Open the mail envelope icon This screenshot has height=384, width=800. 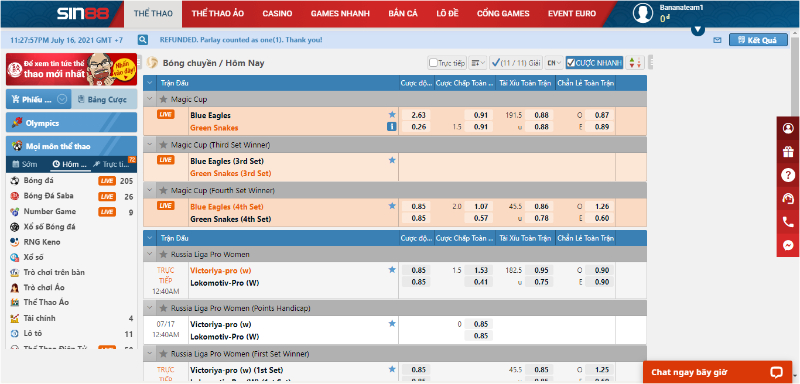pyautogui.click(x=717, y=40)
